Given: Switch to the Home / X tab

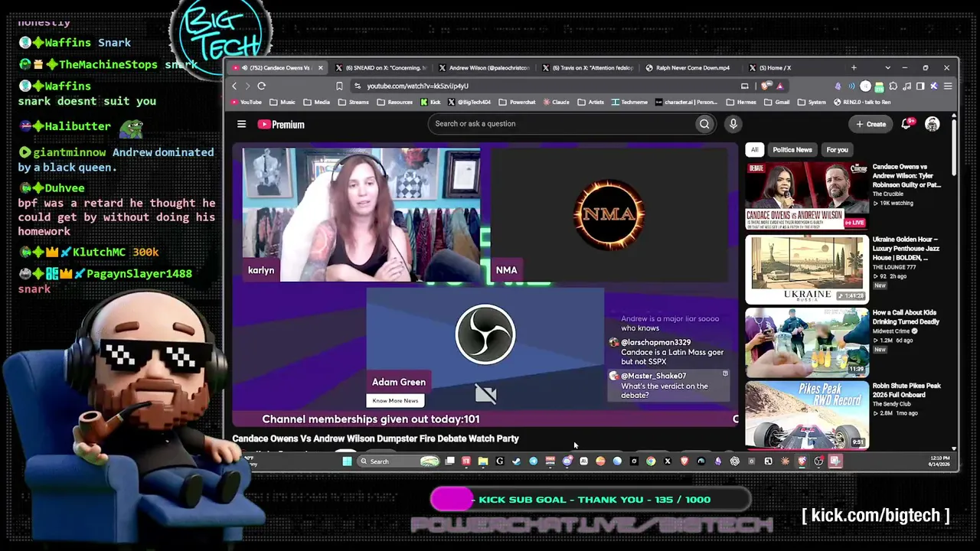Looking at the screenshot, I should tap(795, 67).
